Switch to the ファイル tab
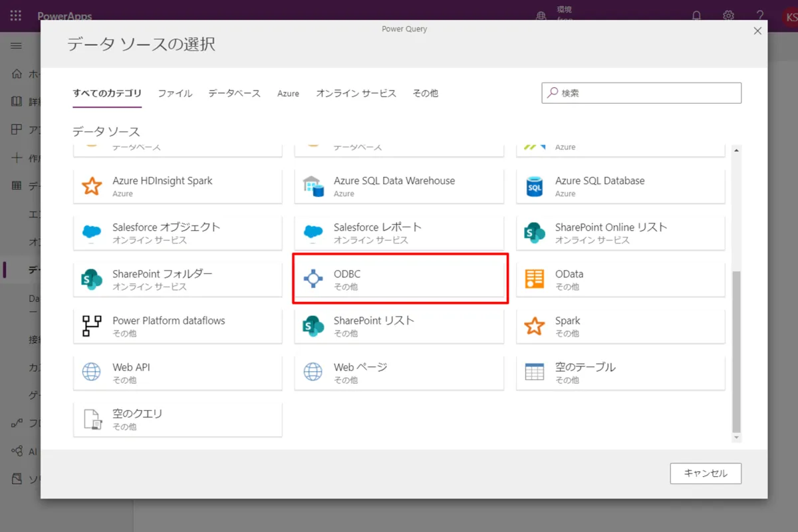 (x=175, y=93)
